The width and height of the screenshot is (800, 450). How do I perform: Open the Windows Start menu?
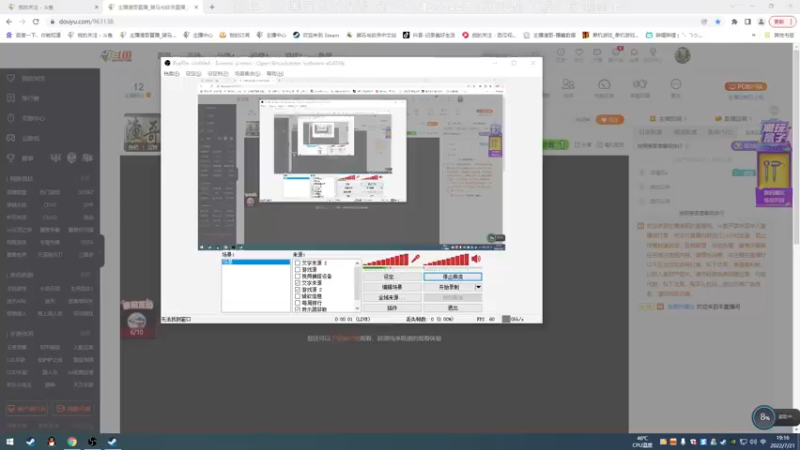(x=10, y=441)
